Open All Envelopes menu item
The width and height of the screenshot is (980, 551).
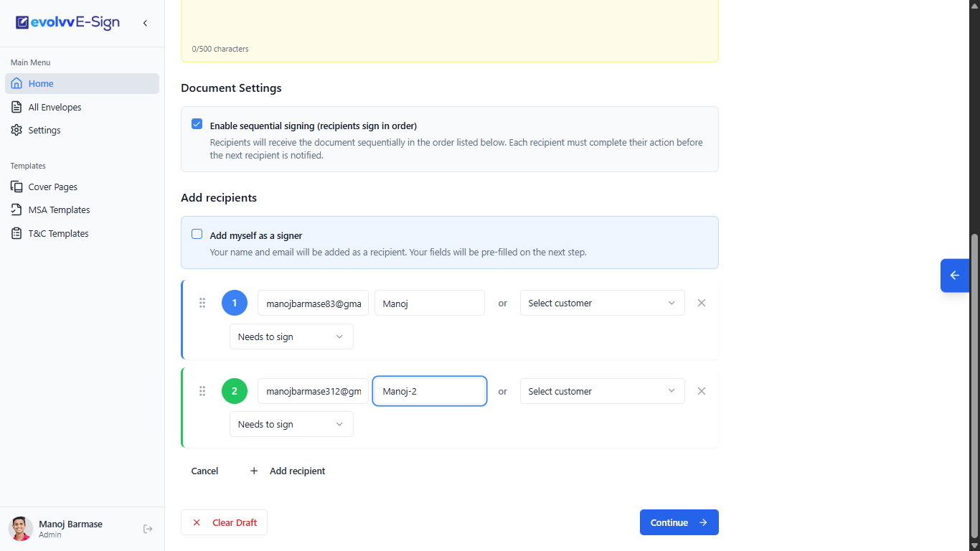pyautogui.click(x=82, y=107)
